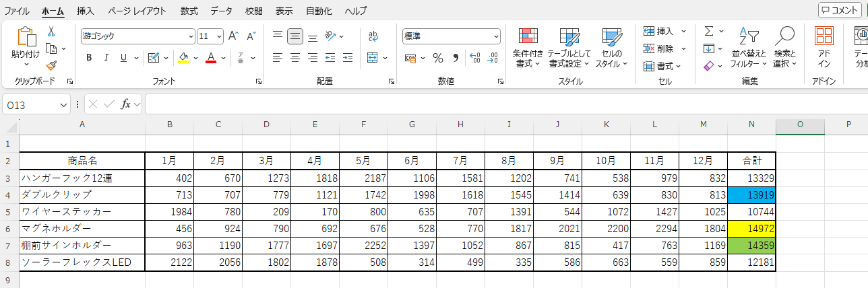Click Increase Decimal icon
The height and width of the screenshot is (288, 868).
[x=474, y=58]
